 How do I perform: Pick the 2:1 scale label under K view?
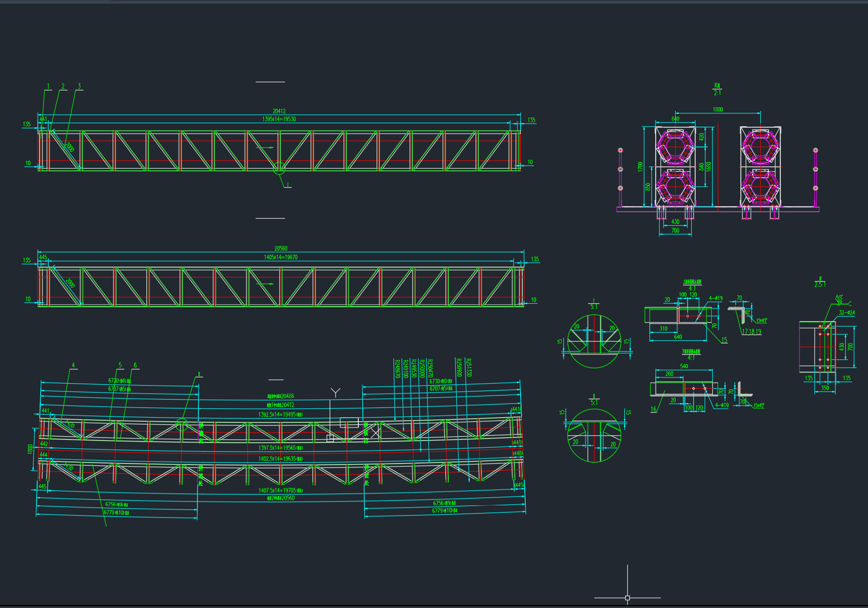(x=717, y=93)
